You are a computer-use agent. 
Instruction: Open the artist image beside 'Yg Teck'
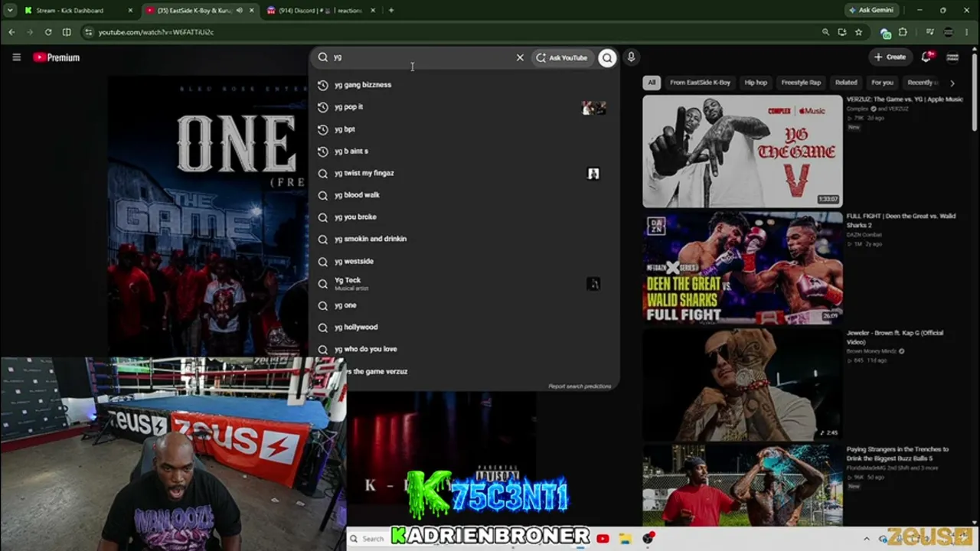coord(593,284)
